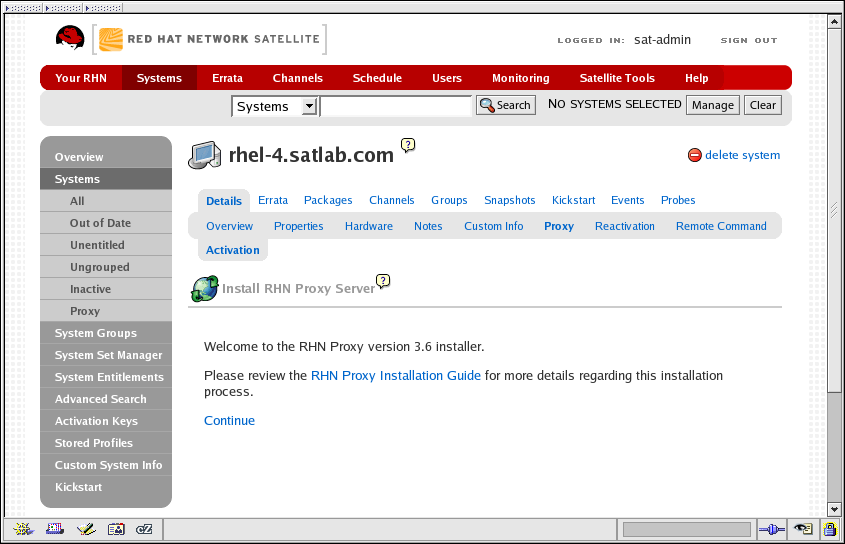Switch to the system Channels tab

click(391, 201)
